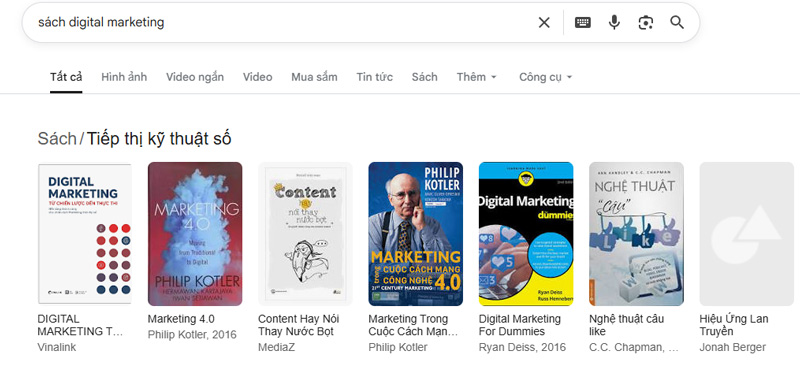
Task: Click the 'Marketing Trong Cuộc Cách Mạn...' title
Action: tap(413, 325)
